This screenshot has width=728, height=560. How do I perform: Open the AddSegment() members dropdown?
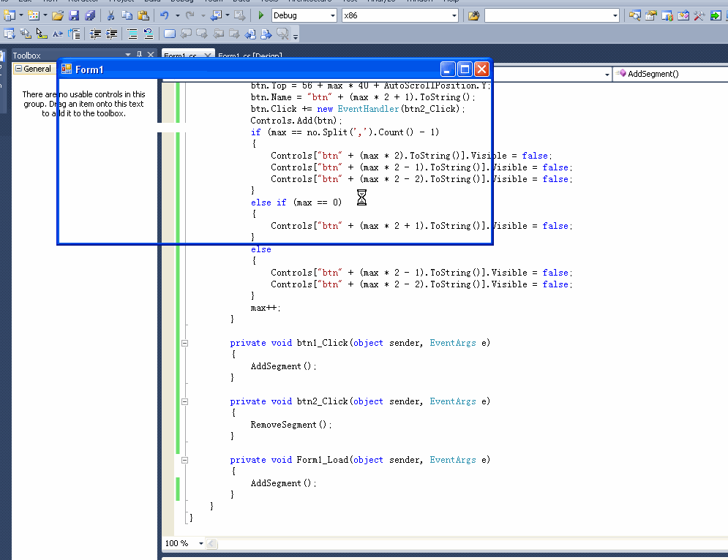[670, 74]
